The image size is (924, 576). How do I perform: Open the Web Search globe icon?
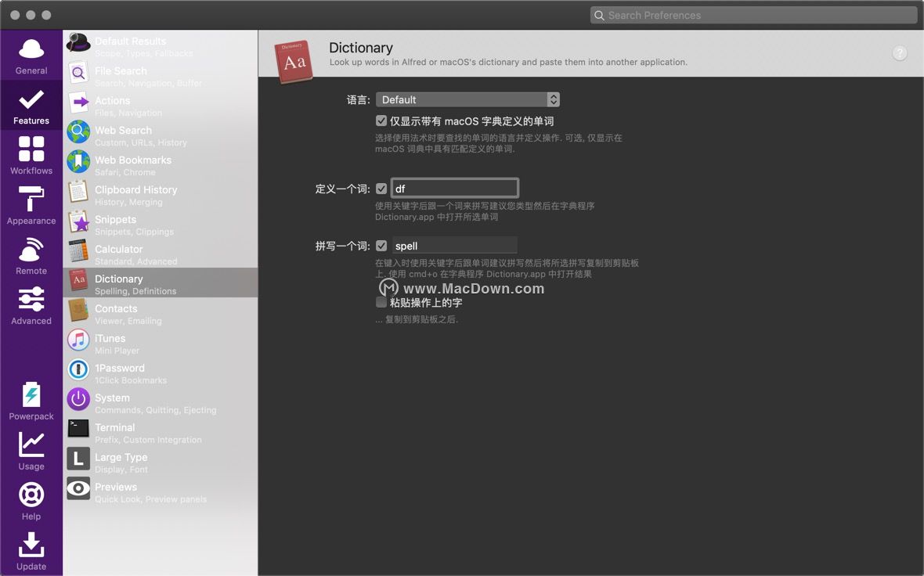point(78,132)
